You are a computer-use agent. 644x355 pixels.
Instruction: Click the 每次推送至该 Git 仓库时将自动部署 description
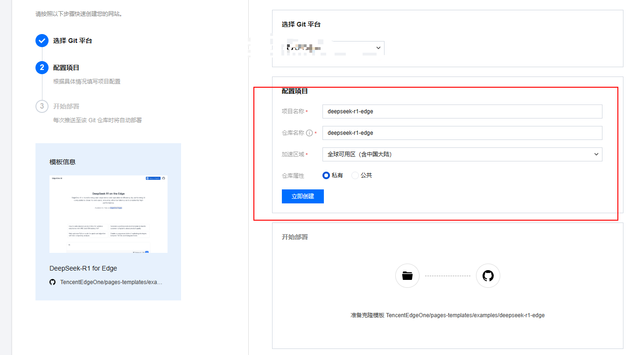click(98, 120)
